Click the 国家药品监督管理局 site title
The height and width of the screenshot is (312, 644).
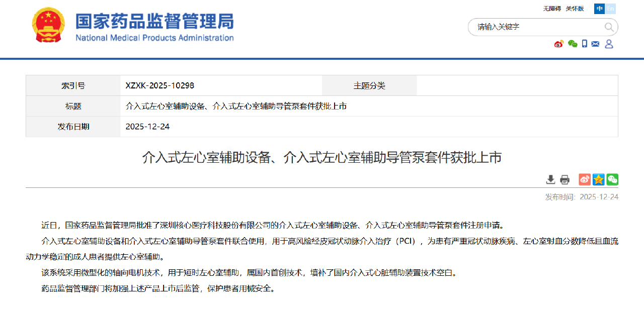tap(154, 22)
